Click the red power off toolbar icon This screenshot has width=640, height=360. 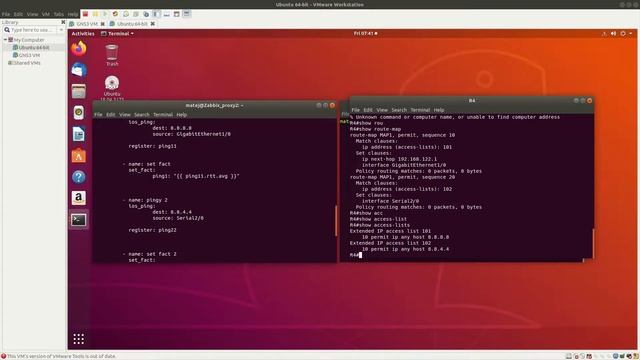click(x=85, y=14)
